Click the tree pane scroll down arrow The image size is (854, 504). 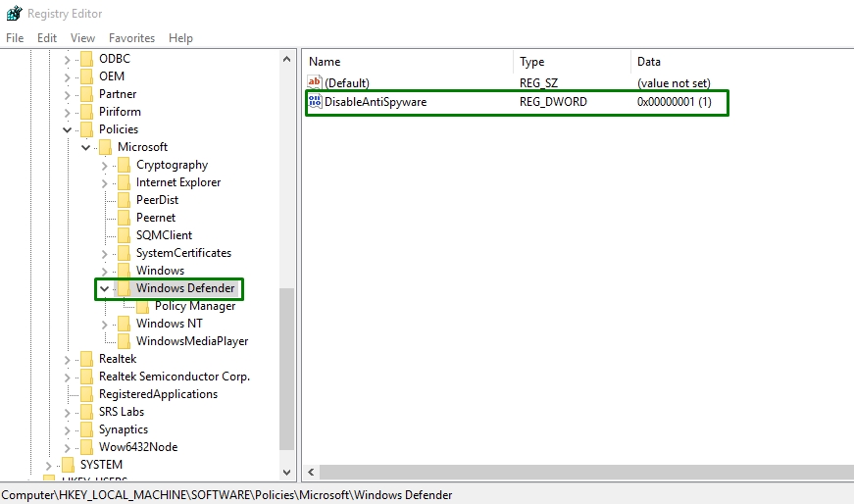point(287,473)
